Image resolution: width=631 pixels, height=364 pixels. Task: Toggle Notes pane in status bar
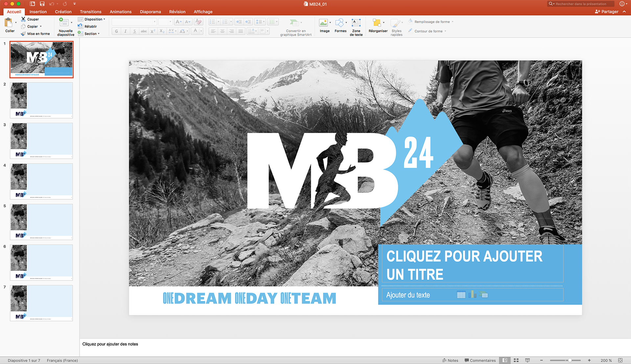(x=450, y=360)
